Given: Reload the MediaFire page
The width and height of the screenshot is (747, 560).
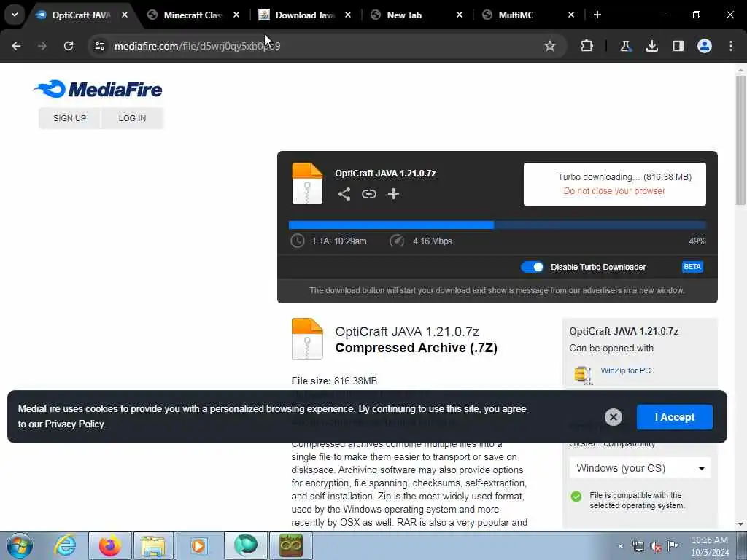Looking at the screenshot, I should [69, 46].
